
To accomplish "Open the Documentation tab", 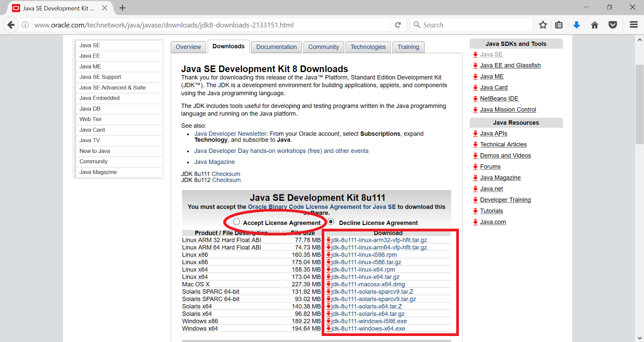I will coord(277,47).
